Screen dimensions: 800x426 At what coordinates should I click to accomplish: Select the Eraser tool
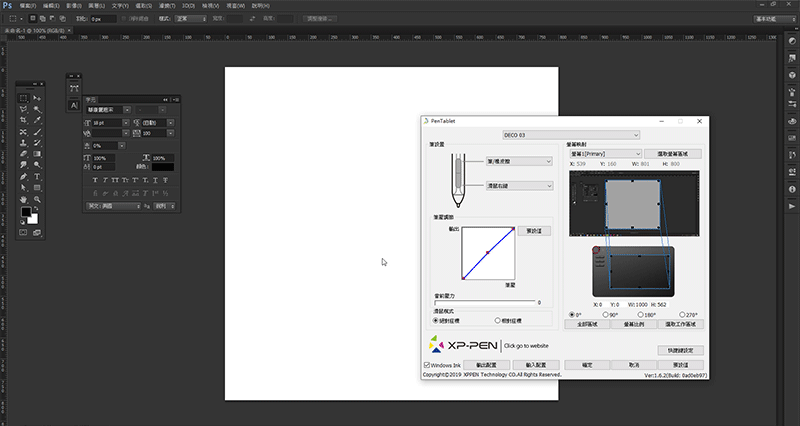[23, 154]
